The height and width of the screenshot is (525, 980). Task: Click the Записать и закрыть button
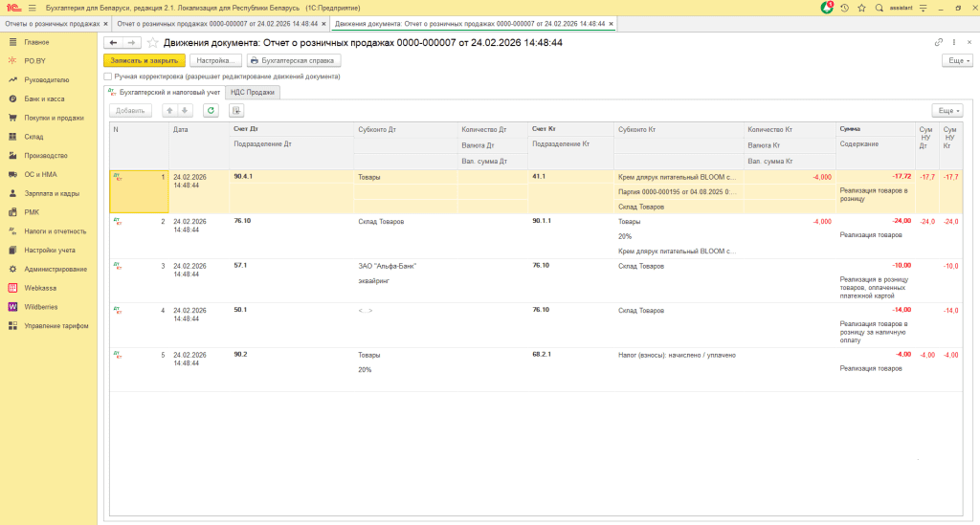[144, 59]
